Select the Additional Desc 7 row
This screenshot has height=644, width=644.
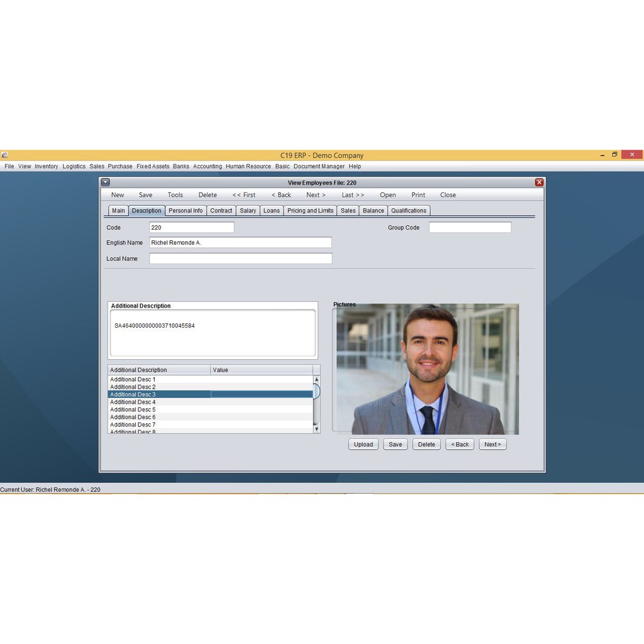(x=210, y=425)
